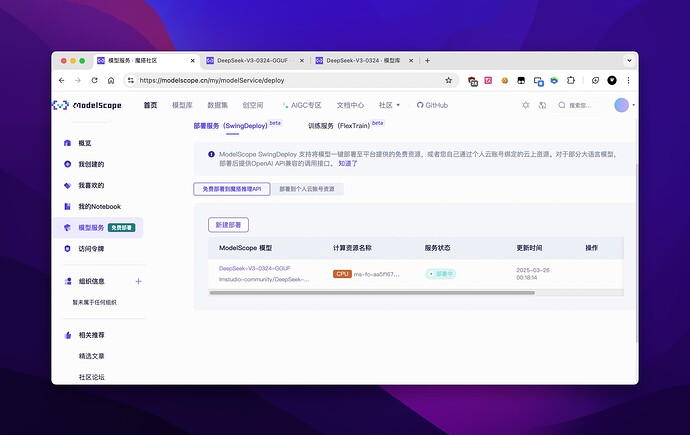The image size is (690, 435).
Task: Add organization with the plus icon
Action: tap(138, 281)
